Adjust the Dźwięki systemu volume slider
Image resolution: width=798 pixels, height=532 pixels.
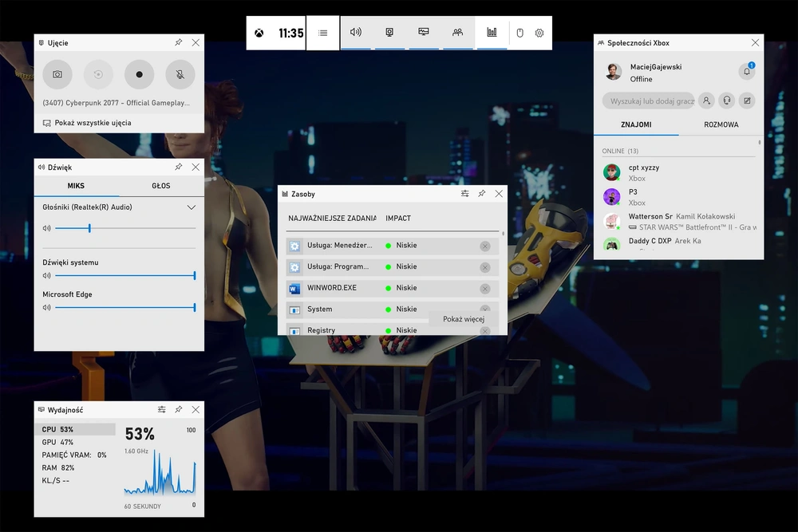[125, 276]
